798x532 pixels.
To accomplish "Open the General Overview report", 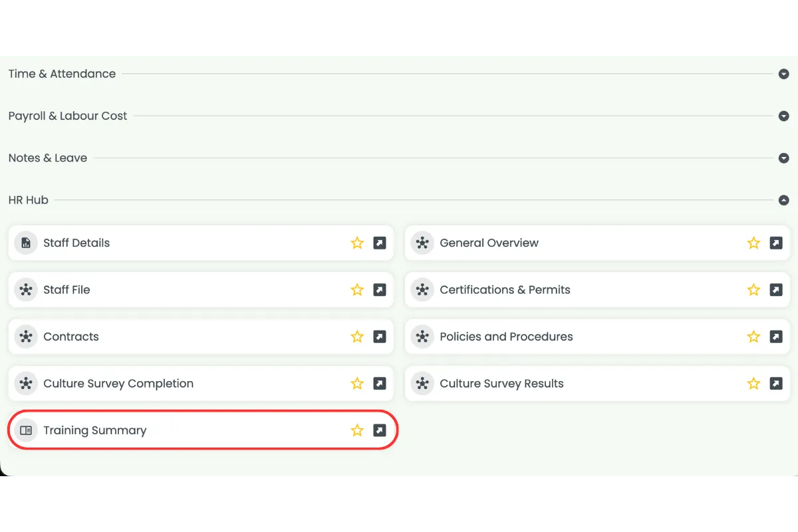I will tap(597, 243).
